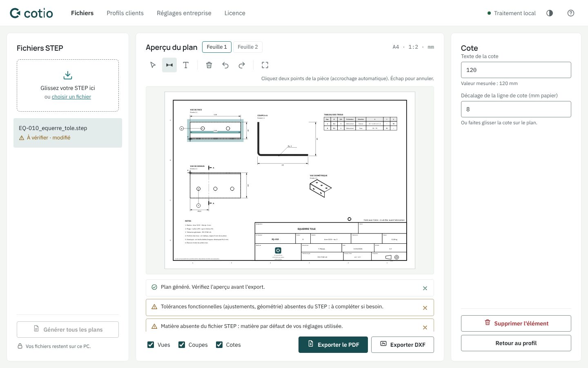Switch to Feuille 1 tab

(217, 47)
